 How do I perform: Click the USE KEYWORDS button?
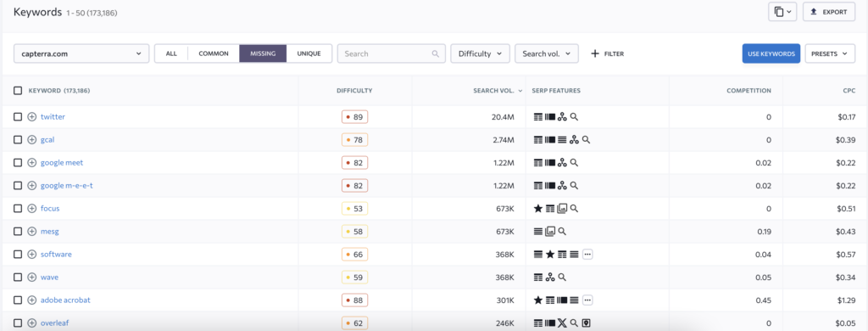tap(771, 53)
